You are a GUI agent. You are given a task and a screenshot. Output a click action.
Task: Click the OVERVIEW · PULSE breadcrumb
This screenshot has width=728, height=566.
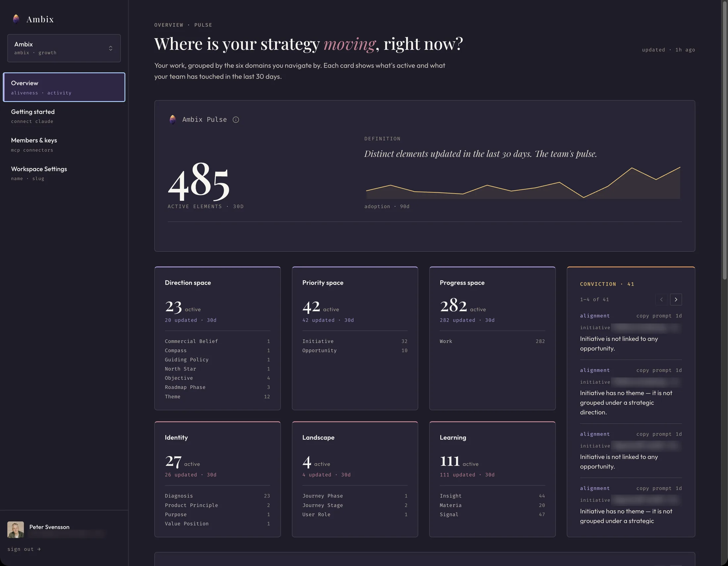click(183, 25)
